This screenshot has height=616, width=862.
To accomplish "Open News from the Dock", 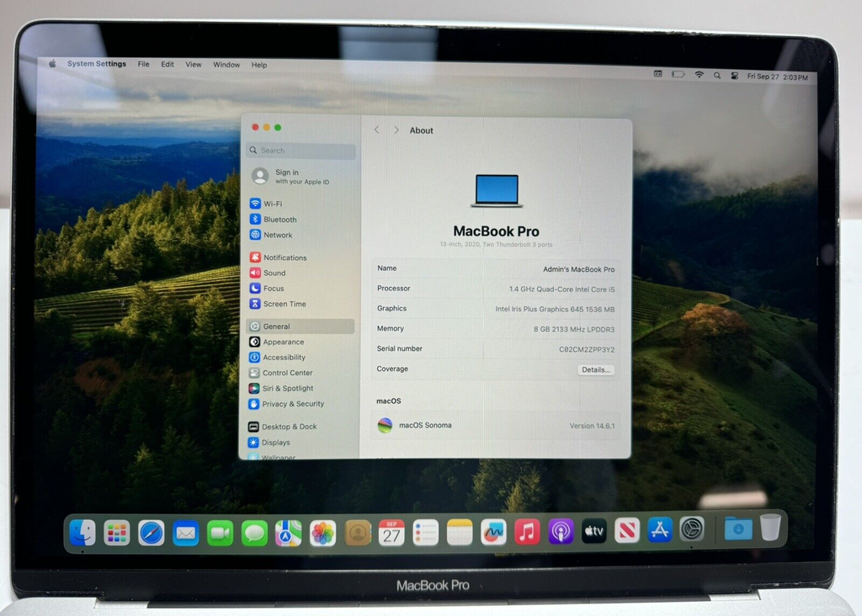I will coord(627,530).
